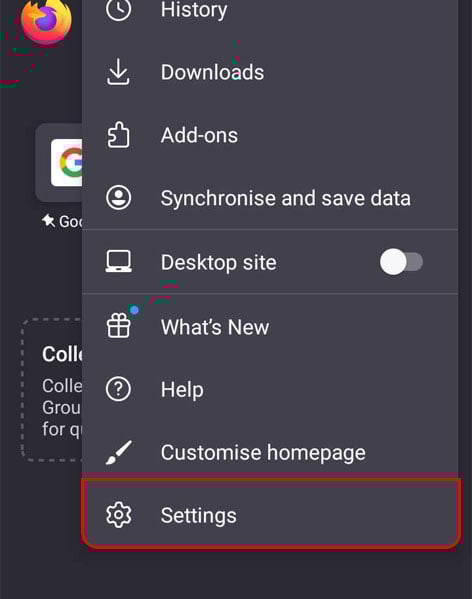Open the What's New entry

(270, 327)
